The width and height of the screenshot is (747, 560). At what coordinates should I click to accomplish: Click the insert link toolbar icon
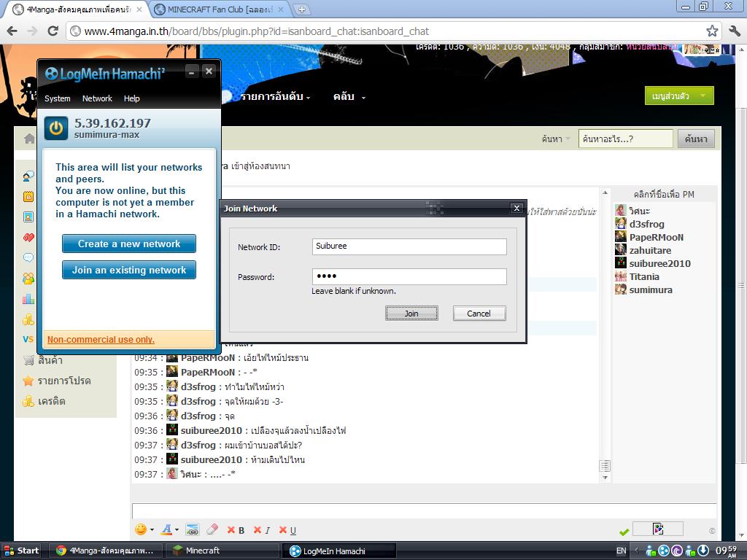(x=193, y=529)
